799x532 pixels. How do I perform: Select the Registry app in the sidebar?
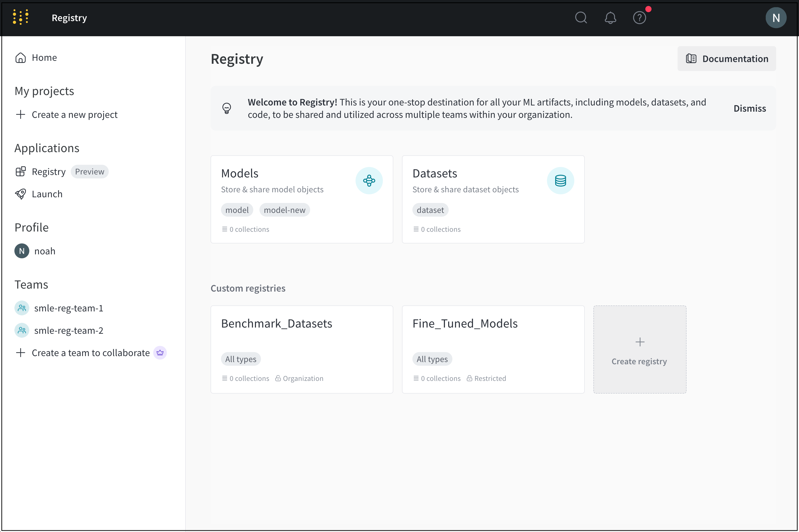[x=49, y=171]
